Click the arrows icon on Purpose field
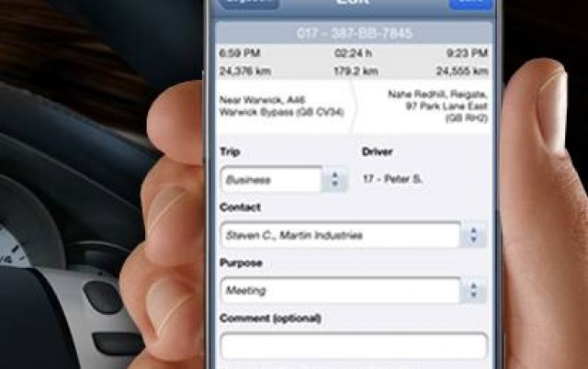Screen dimensions: 588x369 click(x=473, y=291)
